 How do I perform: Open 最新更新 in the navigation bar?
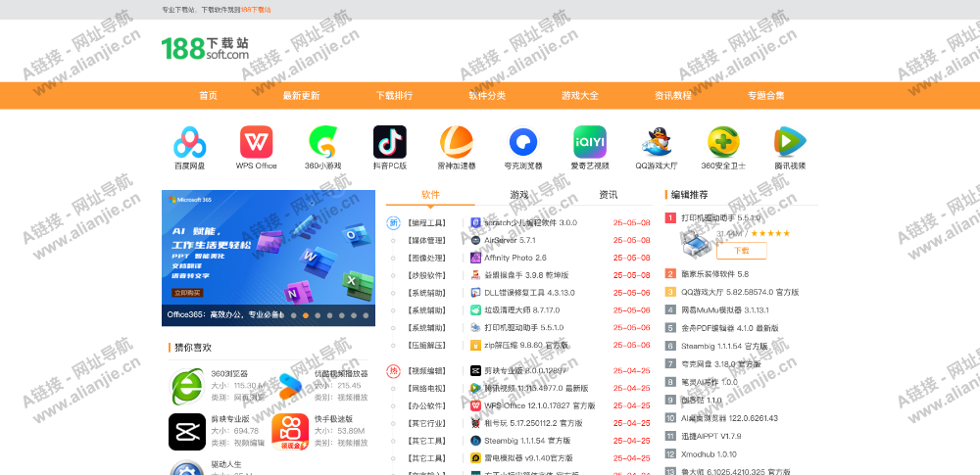pos(301,96)
